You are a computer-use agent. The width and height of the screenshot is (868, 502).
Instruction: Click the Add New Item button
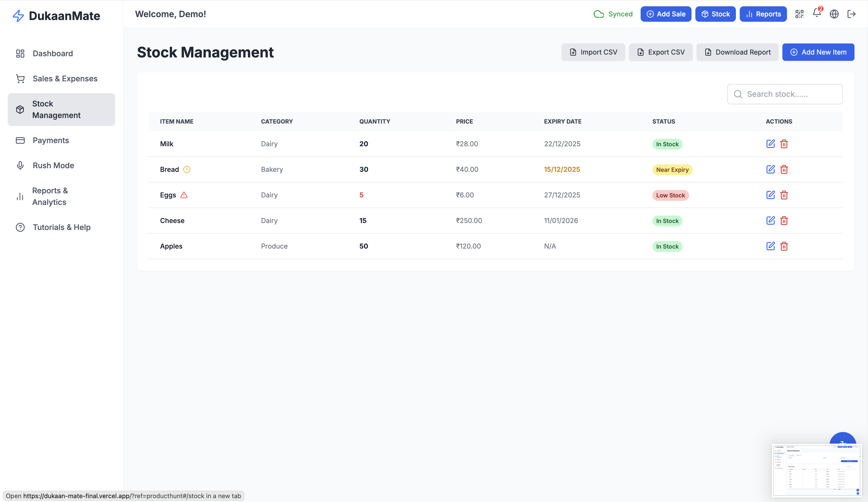818,52
